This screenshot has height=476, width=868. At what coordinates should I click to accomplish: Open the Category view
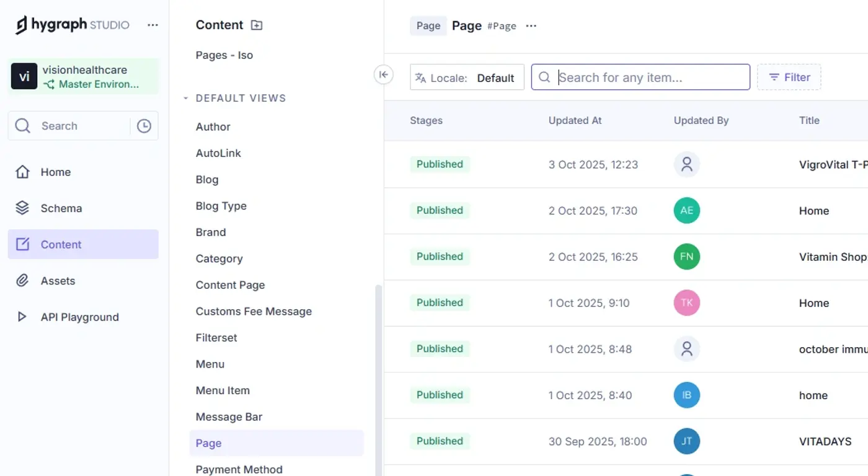pos(219,258)
